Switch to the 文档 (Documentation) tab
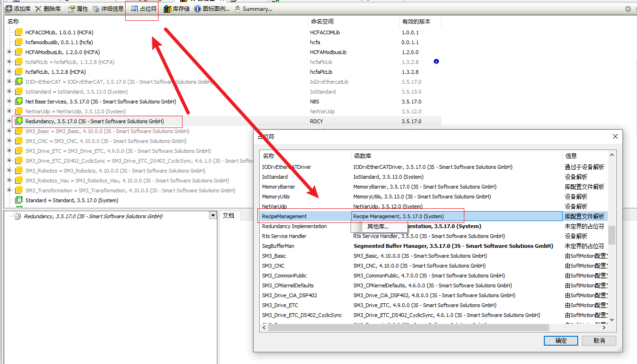Screen dimensions: 637x364 tap(228, 215)
